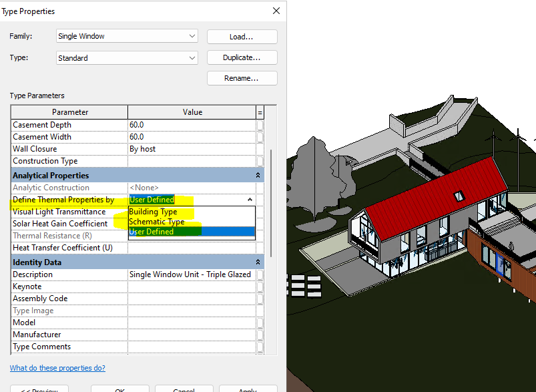Apply the type parameter changes
This screenshot has width=536, height=392.
pyautogui.click(x=248, y=389)
